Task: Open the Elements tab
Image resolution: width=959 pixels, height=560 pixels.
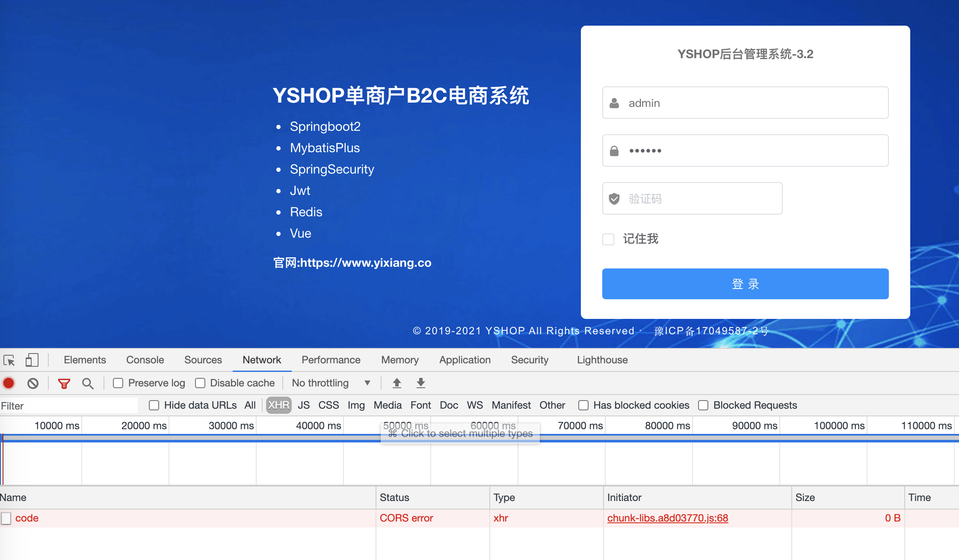Action: click(x=85, y=360)
